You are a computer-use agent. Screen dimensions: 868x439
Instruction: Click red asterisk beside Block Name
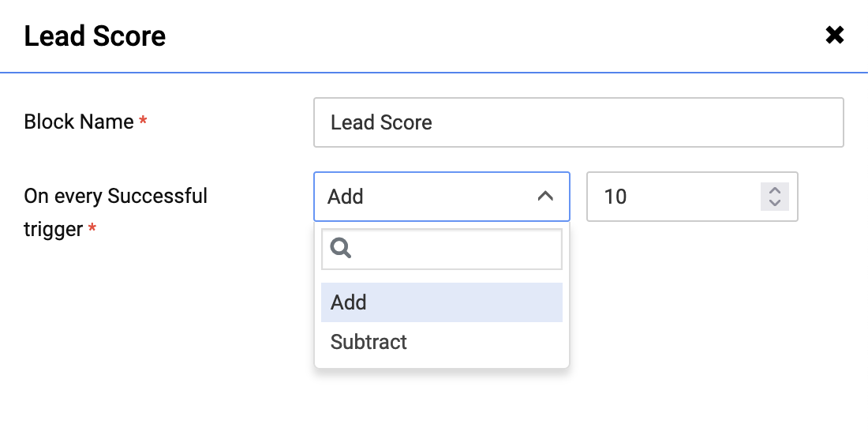point(143,122)
